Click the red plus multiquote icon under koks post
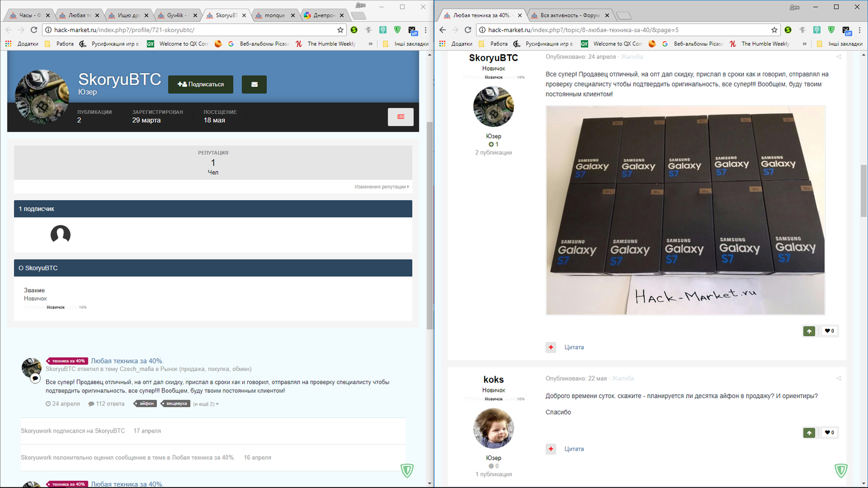Image resolution: width=868 pixels, height=488 pixels. (x=551, y=449)
